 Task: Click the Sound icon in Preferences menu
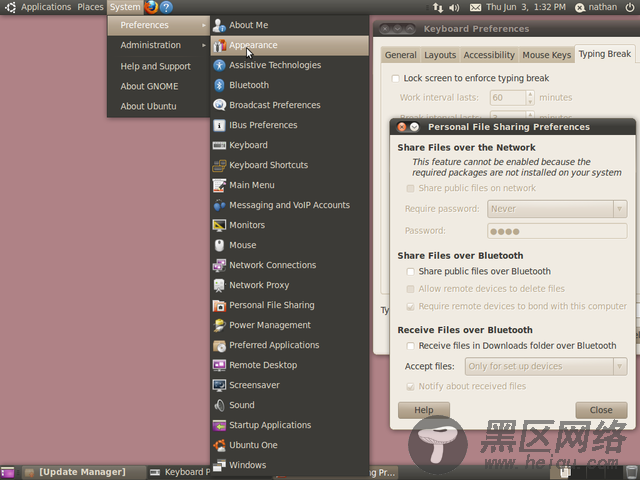coord(219,405)
